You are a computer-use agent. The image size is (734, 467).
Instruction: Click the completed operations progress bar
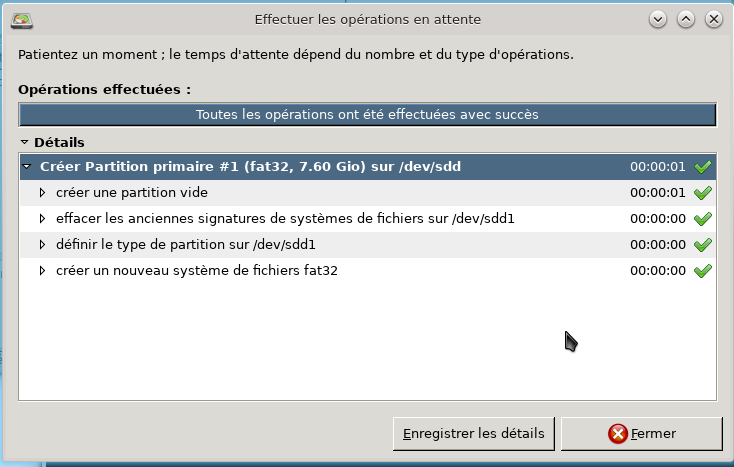tap(367, 115)
